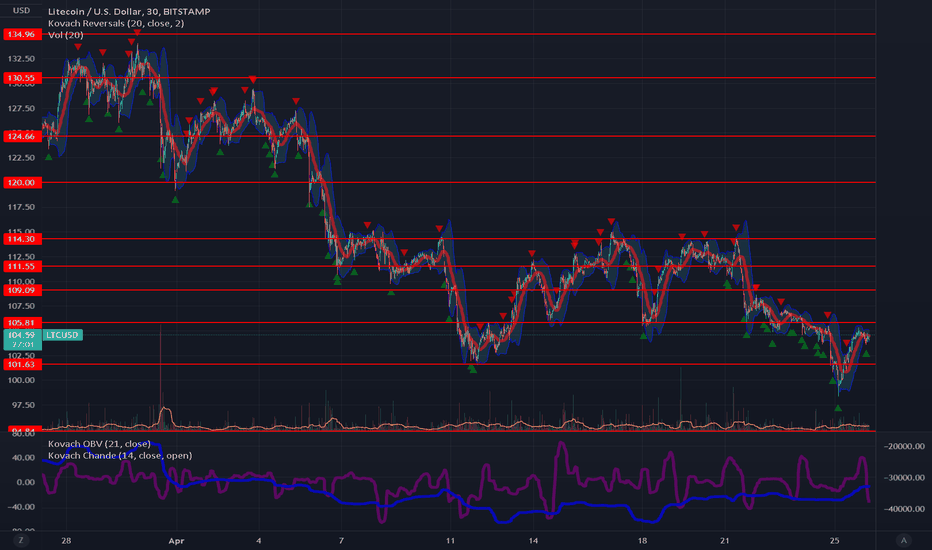Toggle auto-scale A button at bottom right
The height and width of the screenshot is (550, 932).
pos(903,540)
